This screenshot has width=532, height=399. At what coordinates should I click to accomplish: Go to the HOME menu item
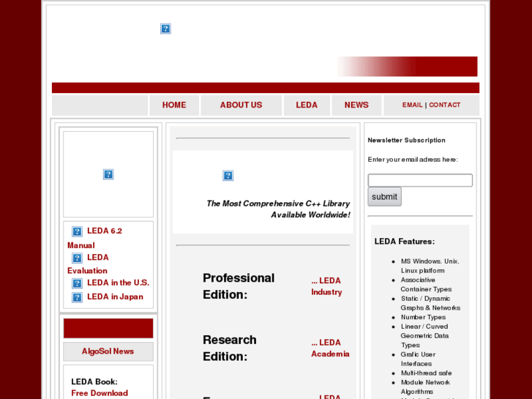coord(174,105)
